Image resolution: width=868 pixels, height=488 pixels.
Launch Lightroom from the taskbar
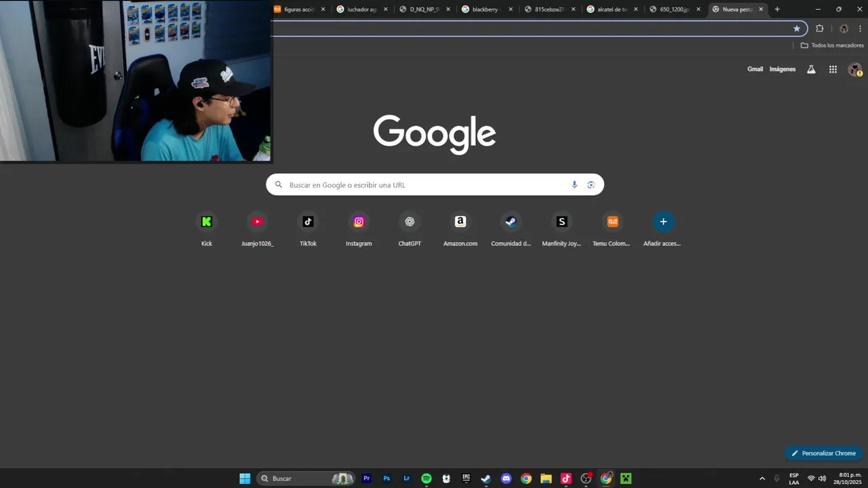[406, 479]
